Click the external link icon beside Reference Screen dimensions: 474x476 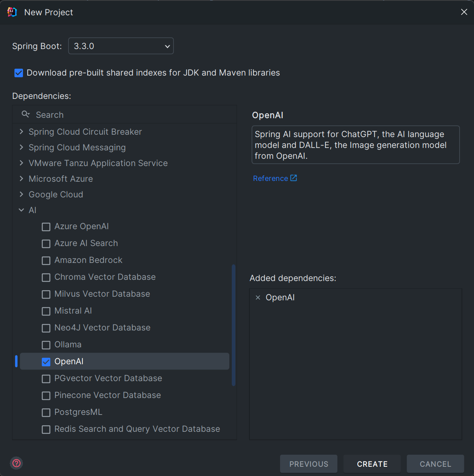click(x=294, y=178)
